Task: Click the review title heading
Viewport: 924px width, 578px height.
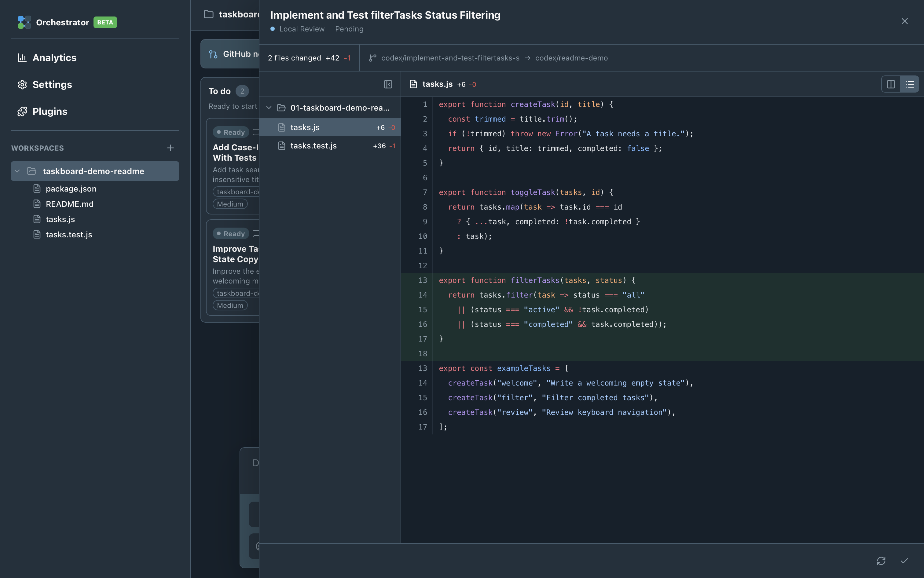Action: tap(385, 15)
